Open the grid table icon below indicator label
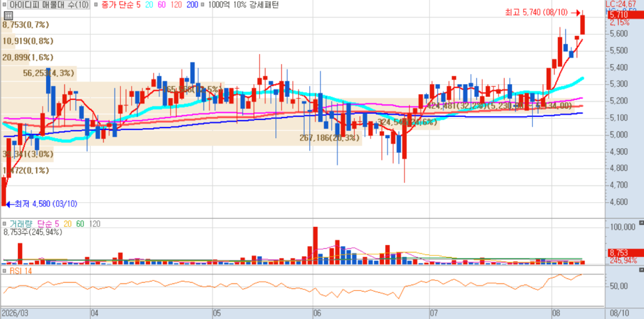 point(7,15)
